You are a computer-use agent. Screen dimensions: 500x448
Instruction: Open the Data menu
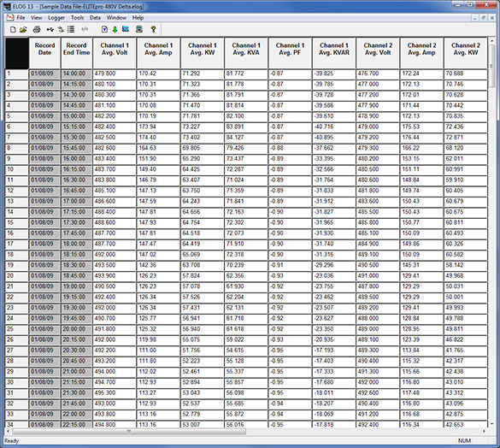[95, 18]
